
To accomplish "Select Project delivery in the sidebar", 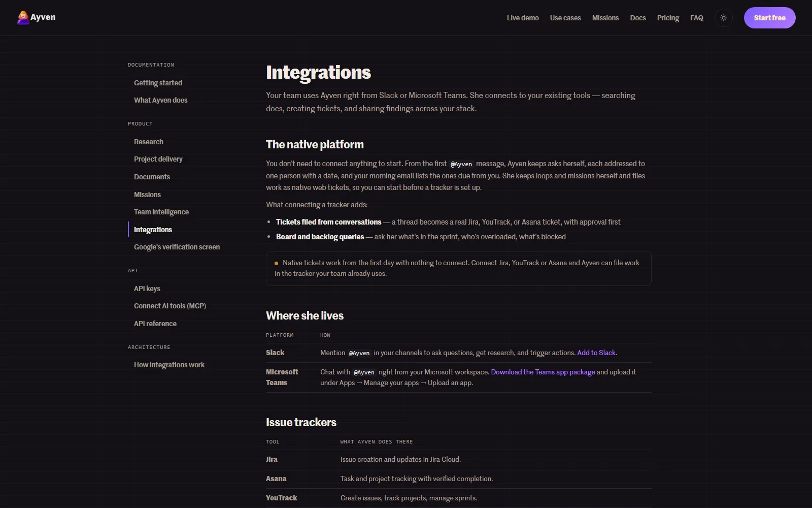I will click(x=158, y=159).
